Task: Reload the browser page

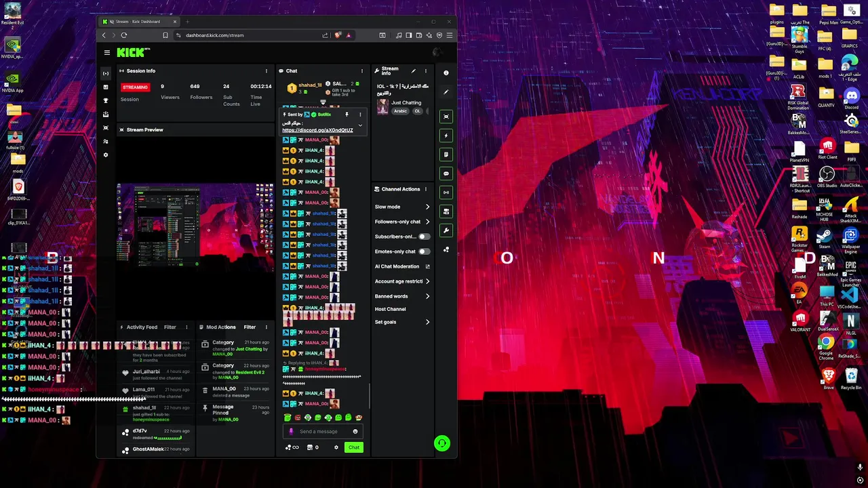Action: tap(123, 35)
